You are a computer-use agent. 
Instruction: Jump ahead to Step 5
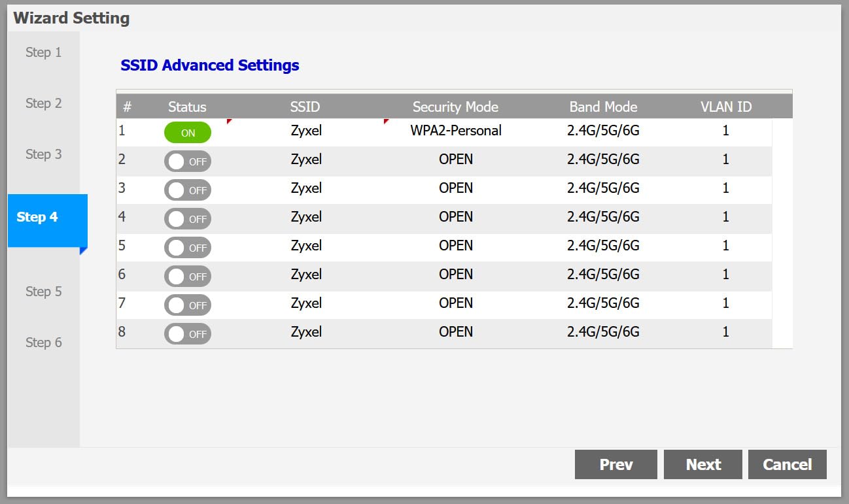(x=43, y=292)
